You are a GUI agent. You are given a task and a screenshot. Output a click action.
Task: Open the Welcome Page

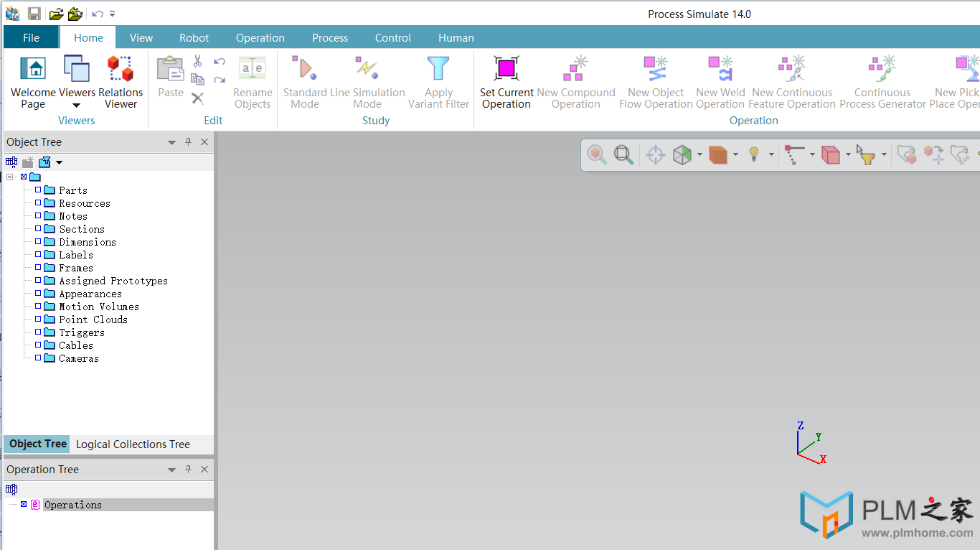tap(33, 82)
